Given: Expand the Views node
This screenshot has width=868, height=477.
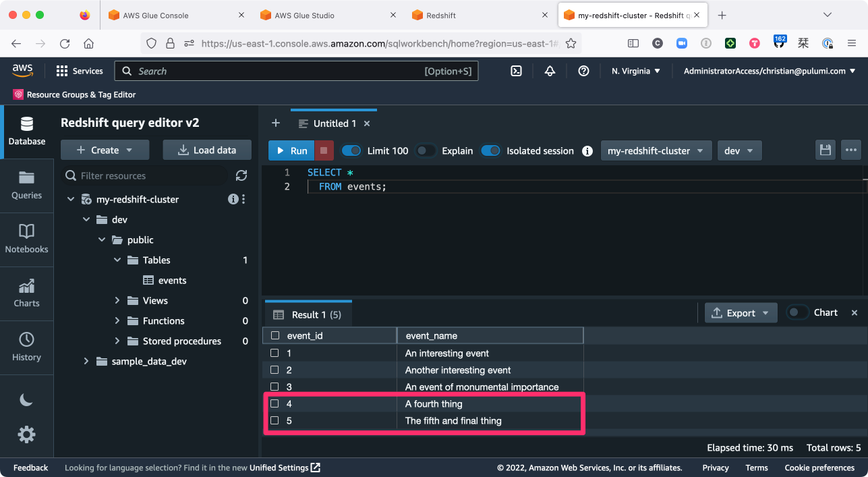Looking at the screenshot, I should pos(117,300).
